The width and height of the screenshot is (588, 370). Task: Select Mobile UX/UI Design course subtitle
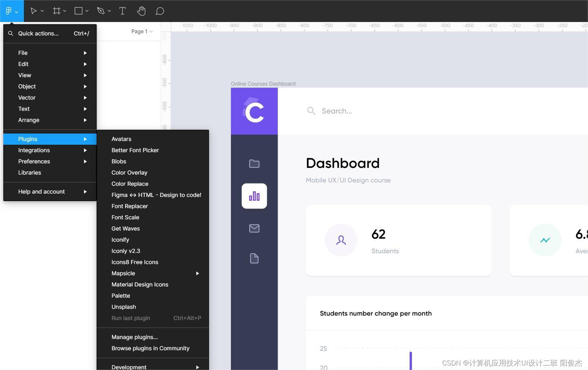[348, 180]
